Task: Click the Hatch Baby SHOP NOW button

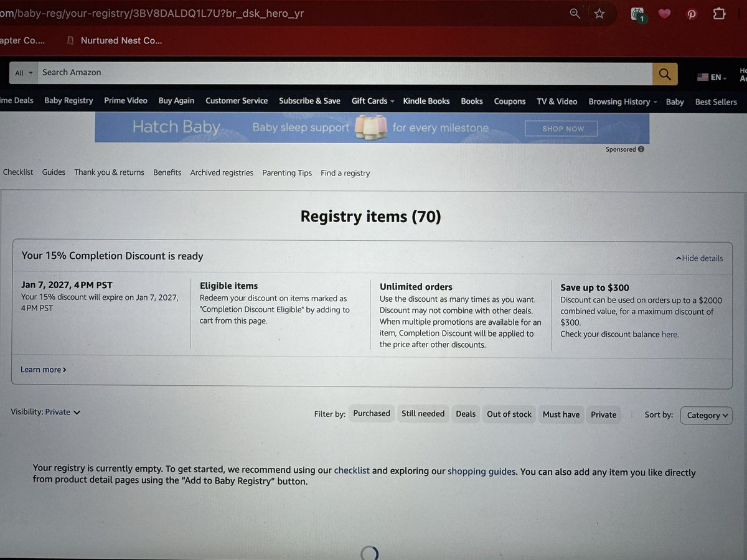Action: 561,129
